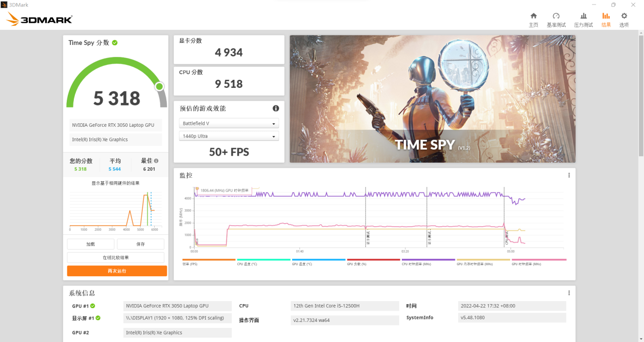
Task: Select the Results (结果) tab
Action: pos(606,20)
